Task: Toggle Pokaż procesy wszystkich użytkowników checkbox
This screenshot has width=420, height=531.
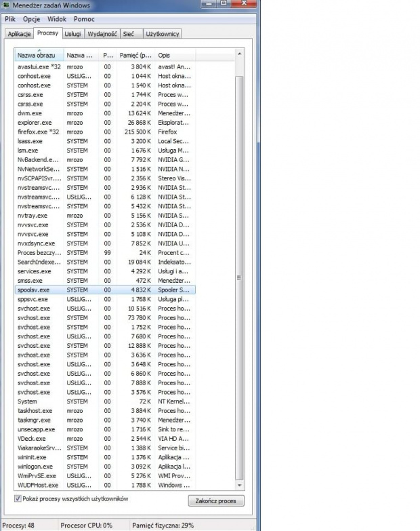Action: coord(18,498)
